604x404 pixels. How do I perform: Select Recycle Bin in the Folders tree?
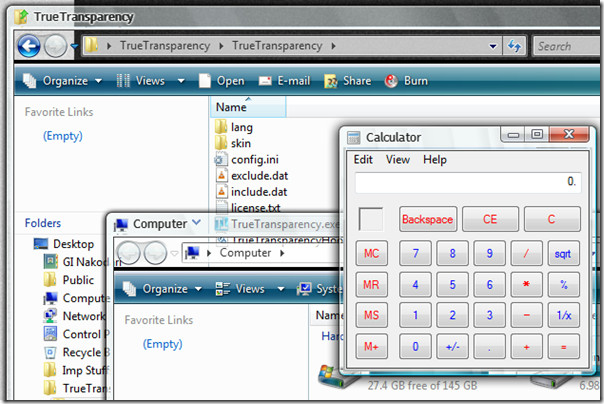click(x=76, y=352)
